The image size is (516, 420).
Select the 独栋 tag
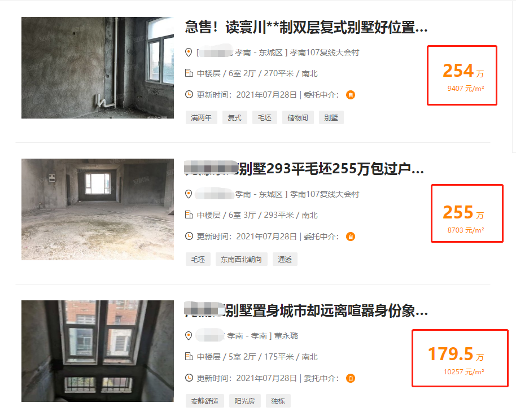(x=278, y=401)
